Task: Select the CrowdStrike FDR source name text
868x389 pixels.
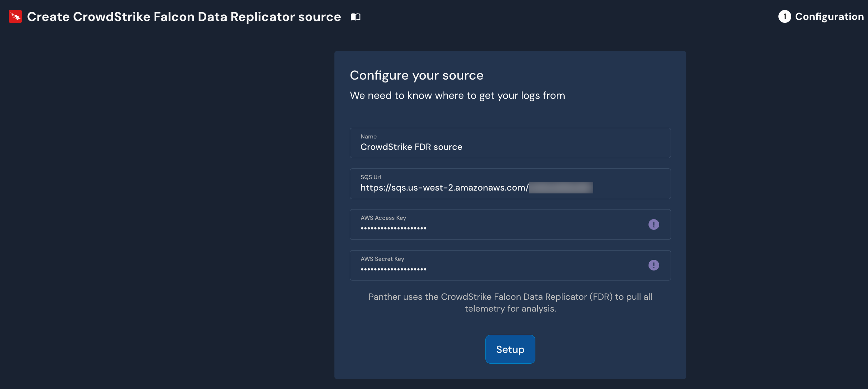Action: (411, 147)
